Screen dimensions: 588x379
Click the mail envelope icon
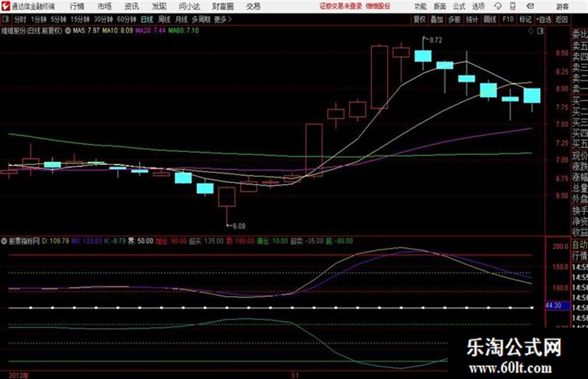point(530,6)
